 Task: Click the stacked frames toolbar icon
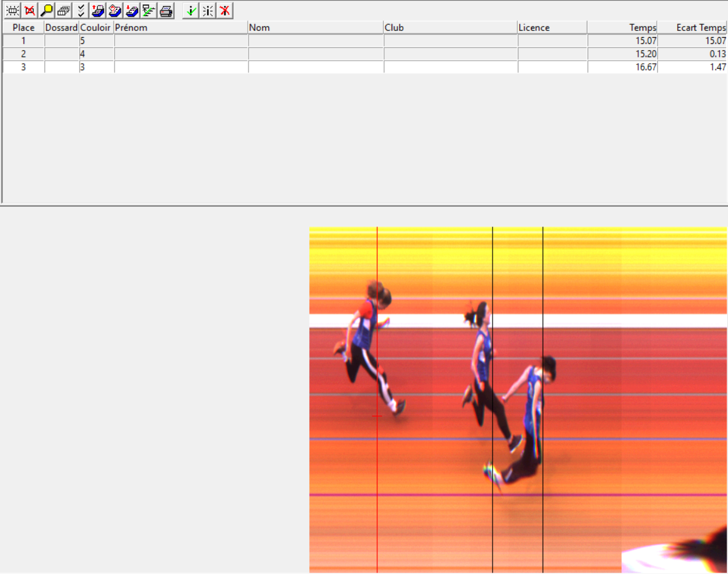[x=64, y=10]
